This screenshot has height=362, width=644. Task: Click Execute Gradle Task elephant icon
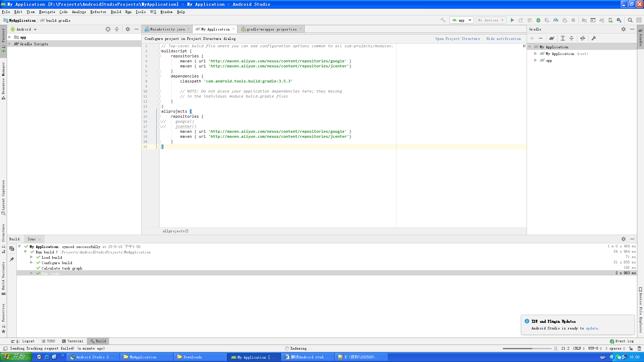tap(552, 38)
